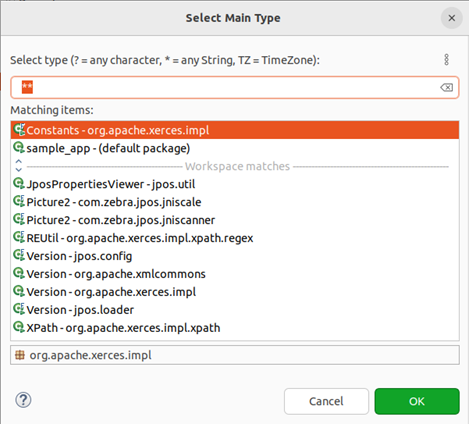Image resolution: width=469 pixels, height=424 pixels.
Task: Clear the search field with backspace icon
Action: (446, 87)
